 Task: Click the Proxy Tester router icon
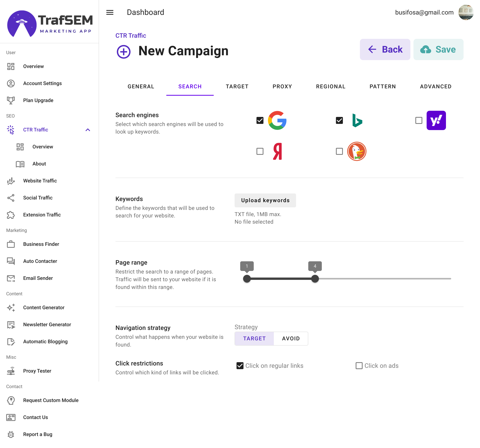pyautogui.click(x=11, y=371)
